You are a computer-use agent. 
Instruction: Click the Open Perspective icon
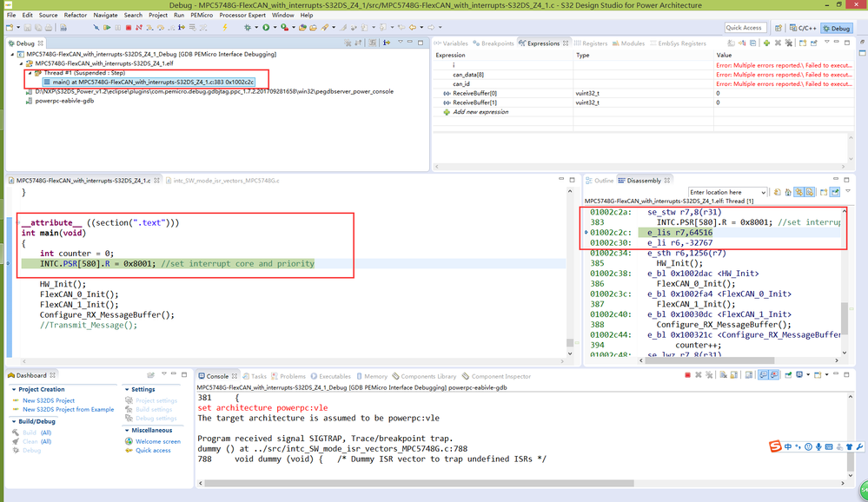(779, 29)
